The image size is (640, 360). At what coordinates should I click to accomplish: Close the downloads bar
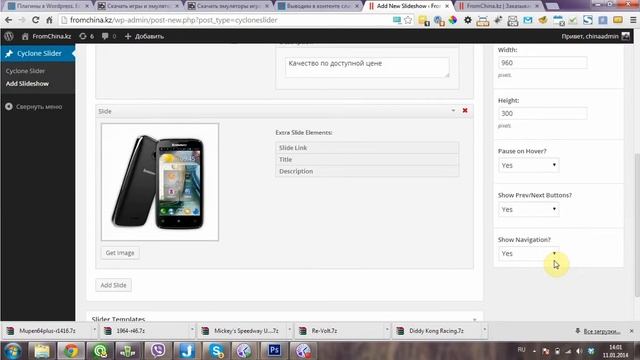click(x=631, y=331)
